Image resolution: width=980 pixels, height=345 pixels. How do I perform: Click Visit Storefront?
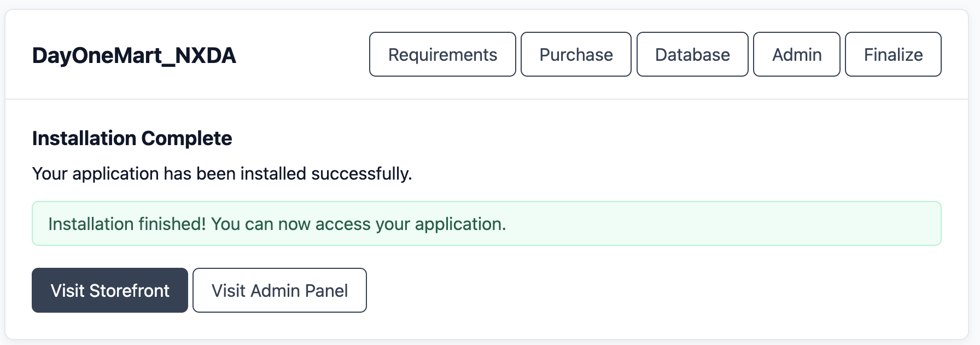[109, 290]
